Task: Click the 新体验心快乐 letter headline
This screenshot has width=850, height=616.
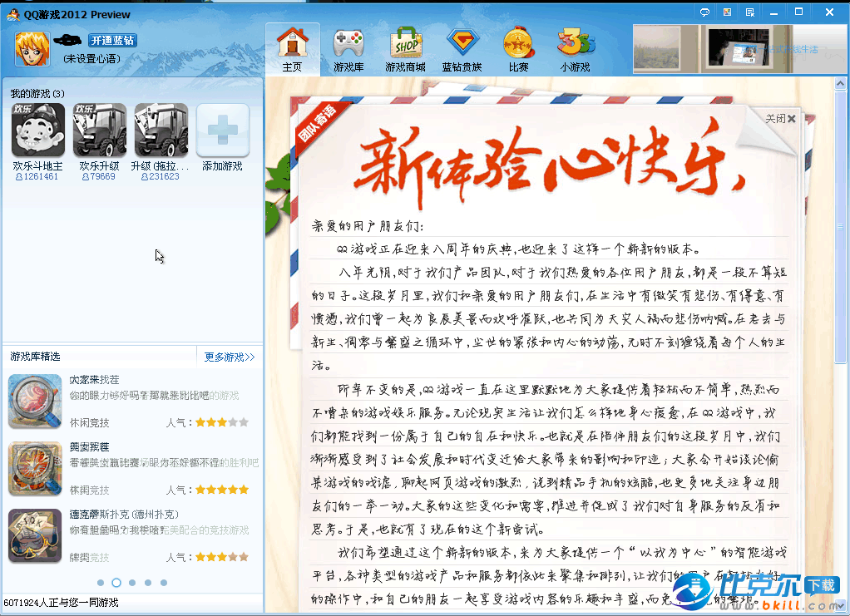Action: (x=549, y=165)
